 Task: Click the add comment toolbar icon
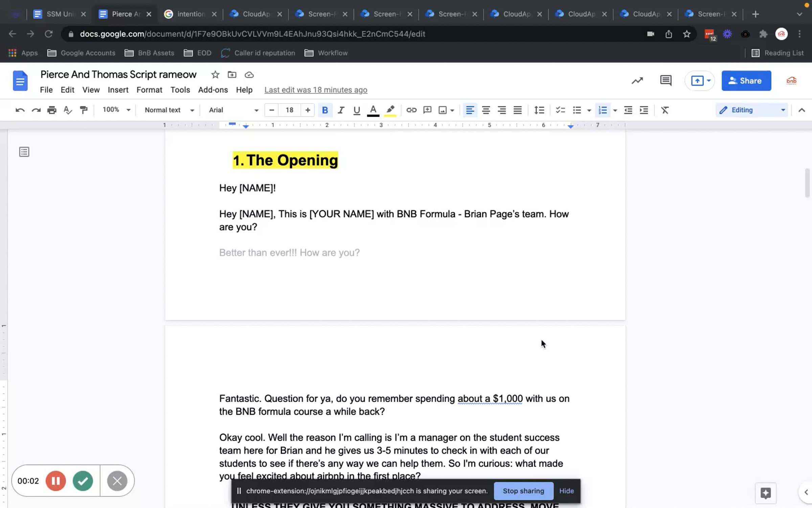427,110
